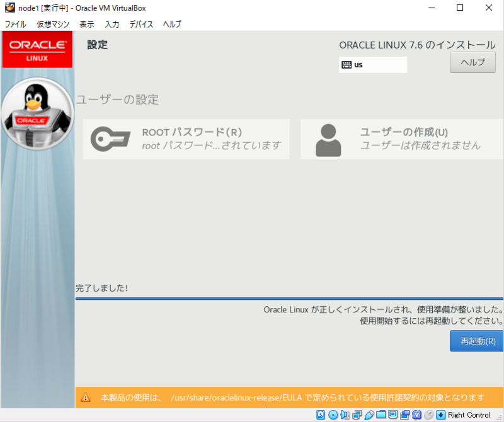Click the Oracle Linux logo
The width and height of the screenshot is (504, 422).
[37, 50]
